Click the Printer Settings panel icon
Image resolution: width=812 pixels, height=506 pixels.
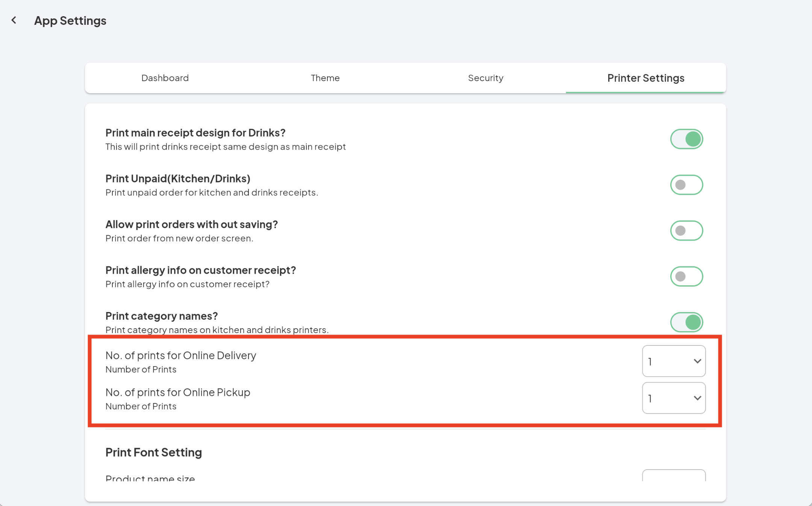click(646, 77)
